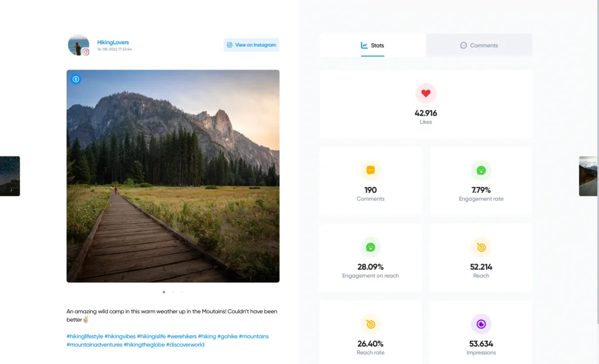Click the red Likes heart icon

coord(426,93)
